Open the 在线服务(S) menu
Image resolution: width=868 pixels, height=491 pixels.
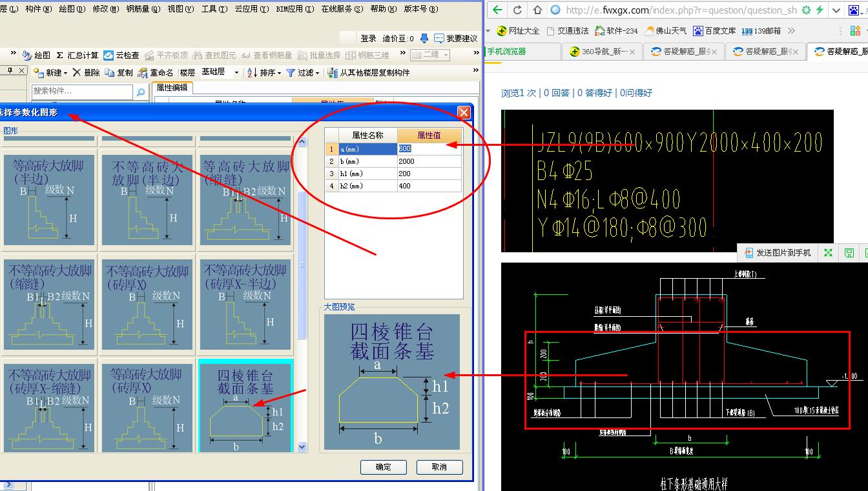click(342, 9)
